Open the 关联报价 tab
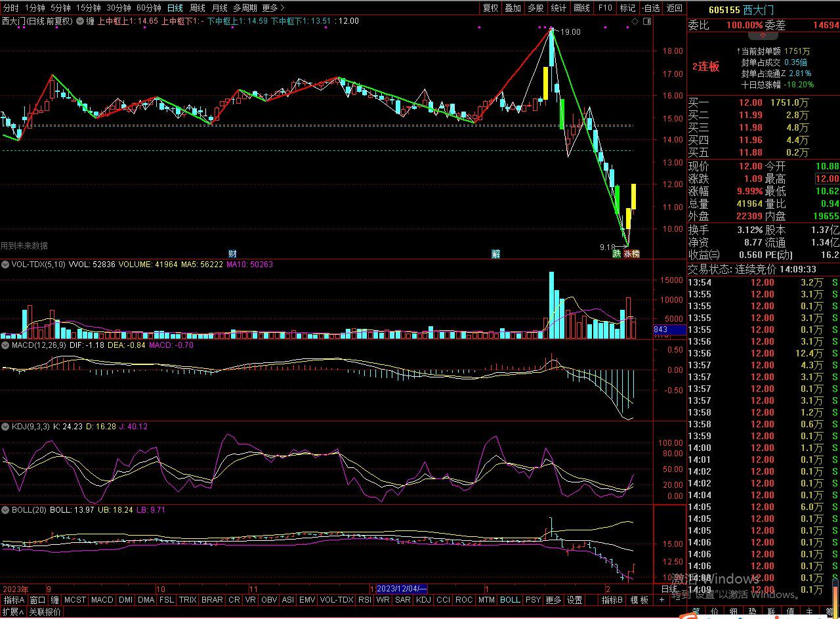This screenshot has width=840, height=619. (45, 612)
